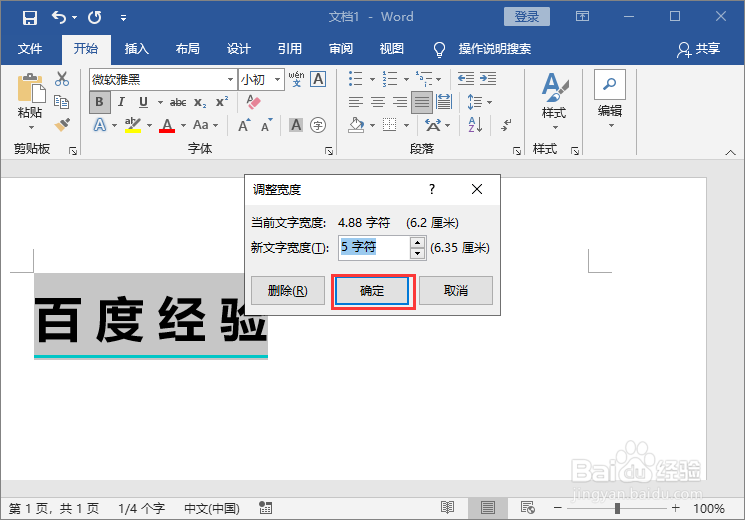The image size is (745, 520).
Task: Open line spacing options
Action: [479, 102]
